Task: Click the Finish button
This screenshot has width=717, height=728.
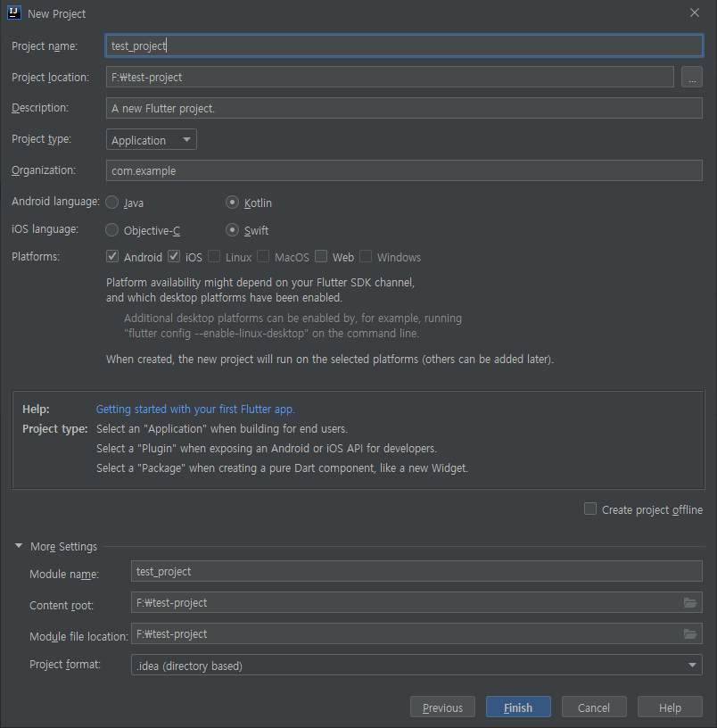Action: pyautogui.click(x=518, y=707)
